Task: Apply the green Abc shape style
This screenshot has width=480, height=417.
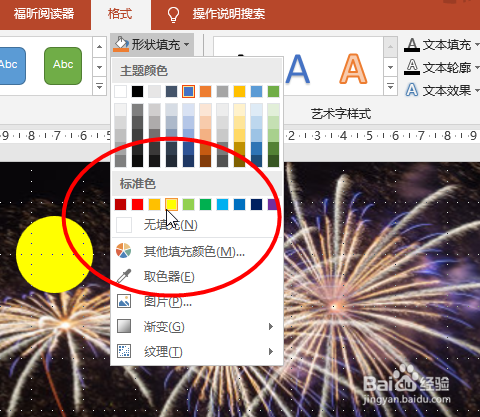Action: click(x=63, y=66)
